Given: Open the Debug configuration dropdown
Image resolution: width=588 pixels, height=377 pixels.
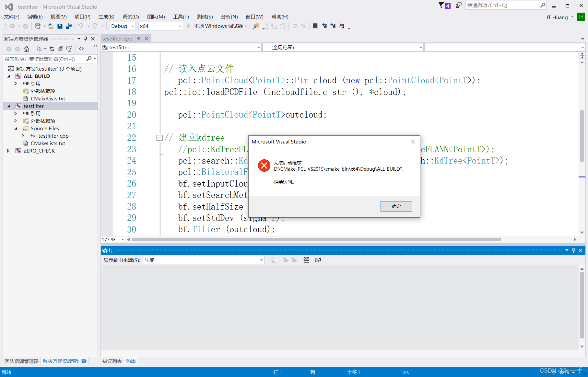Looking at the screenshot, I should coord(133,26).
